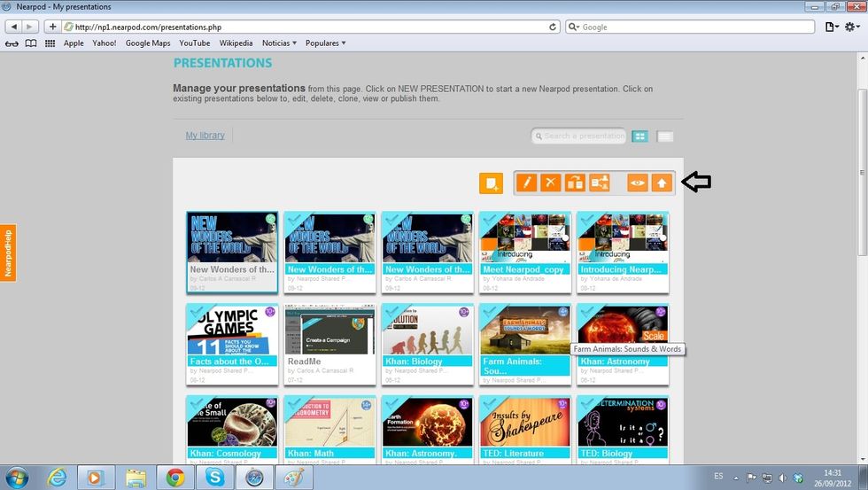Open Skype from taskbar
This screenshot has height=490, width=868.
click(214, 477)
